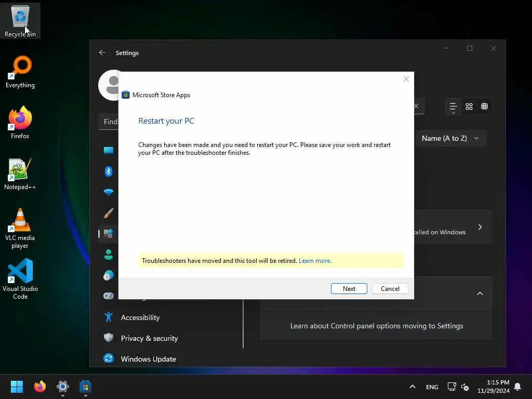The height and width of the screenshot is (399, 532).
Task: Select the Gaming controller icon in Settings
Action: click(x=109, y=296)
